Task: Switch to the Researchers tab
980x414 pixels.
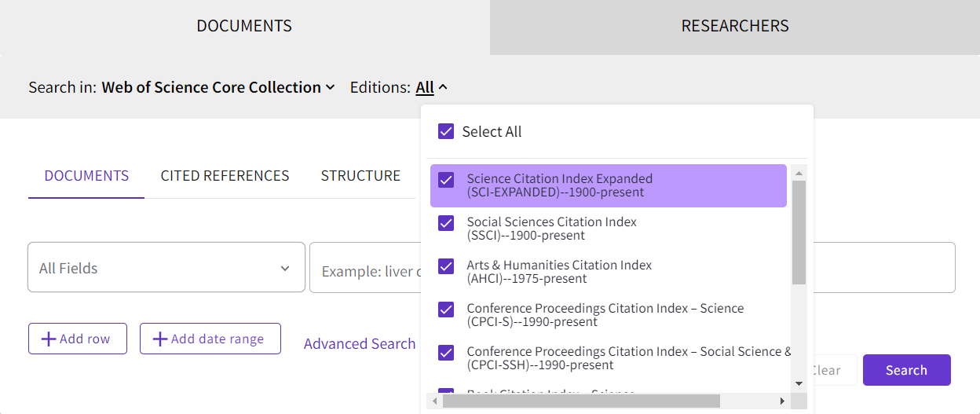Action: 734,26
